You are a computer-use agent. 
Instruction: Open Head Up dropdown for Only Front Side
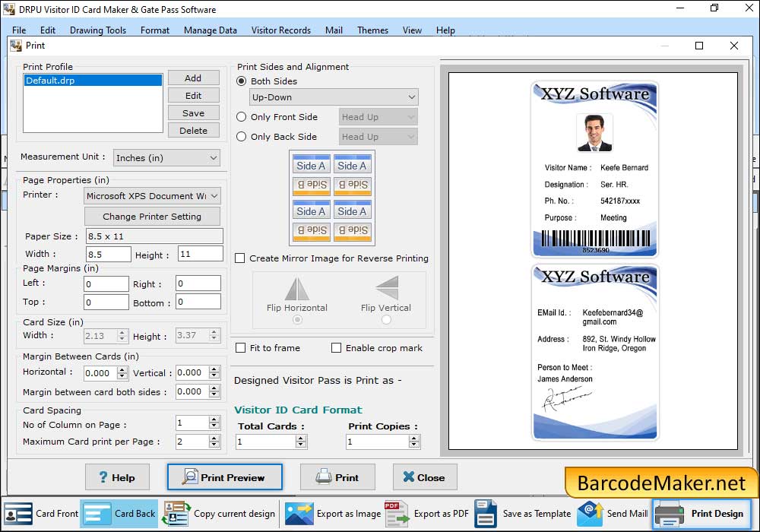click(378, 117)
